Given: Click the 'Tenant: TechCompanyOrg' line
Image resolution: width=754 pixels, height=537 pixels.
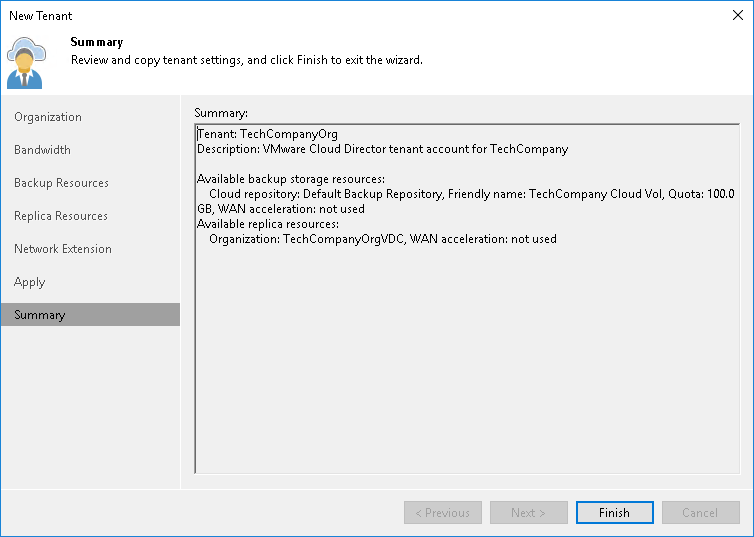Looking at the screenshot, I should [x=267, y=134].
